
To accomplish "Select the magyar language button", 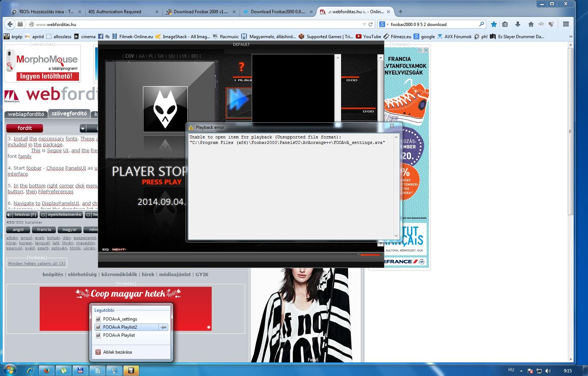I will [x=69, y=230].
